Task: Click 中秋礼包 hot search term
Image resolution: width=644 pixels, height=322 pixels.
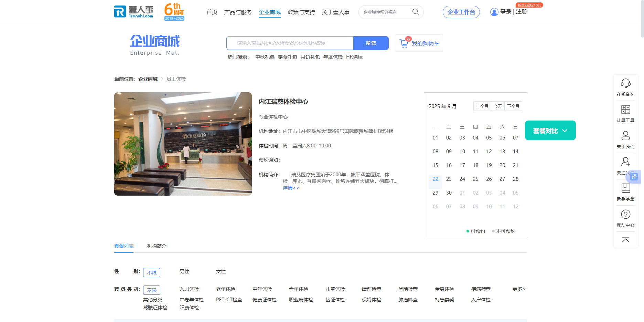Action: 265,57
